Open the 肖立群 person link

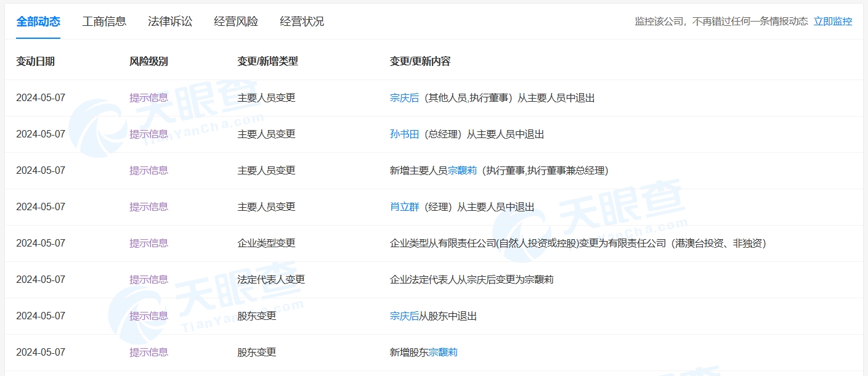click(x=404, y=206)
